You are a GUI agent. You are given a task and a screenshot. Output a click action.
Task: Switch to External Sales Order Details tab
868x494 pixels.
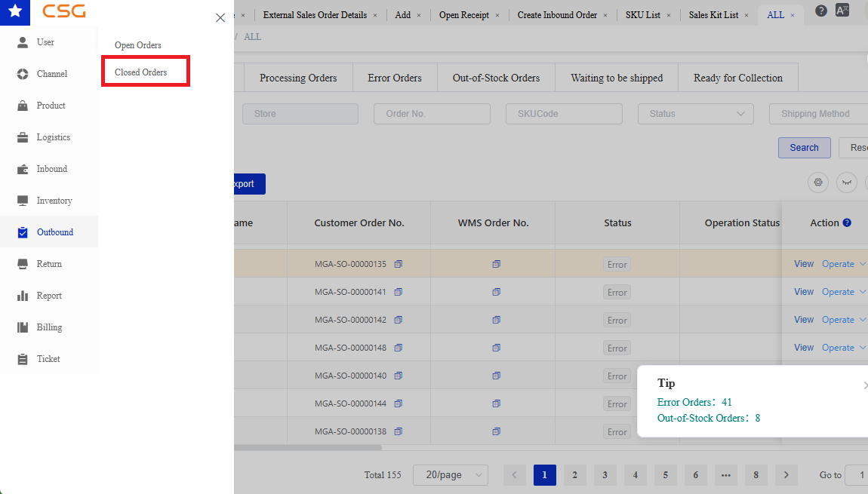pos(315,15)
